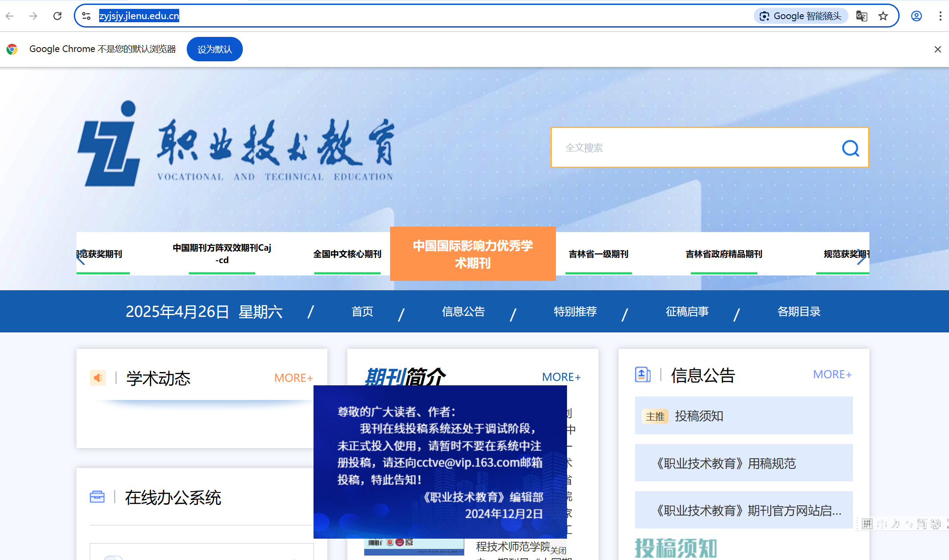Image resolution: width=949 pixels, height=560 pixels.
Task: Select highlighted orange 中国国际影响力优秀学术期刊 slide
Action: [x=473, y=254]
